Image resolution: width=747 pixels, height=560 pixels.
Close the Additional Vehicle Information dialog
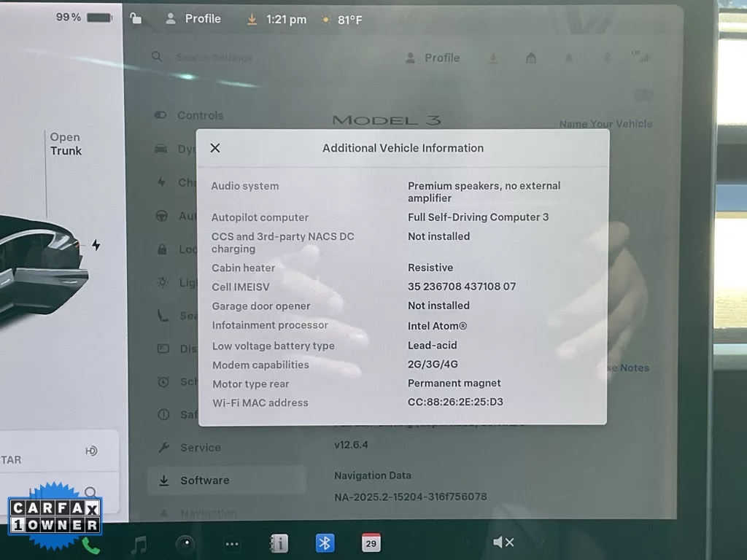click(215, 148)
